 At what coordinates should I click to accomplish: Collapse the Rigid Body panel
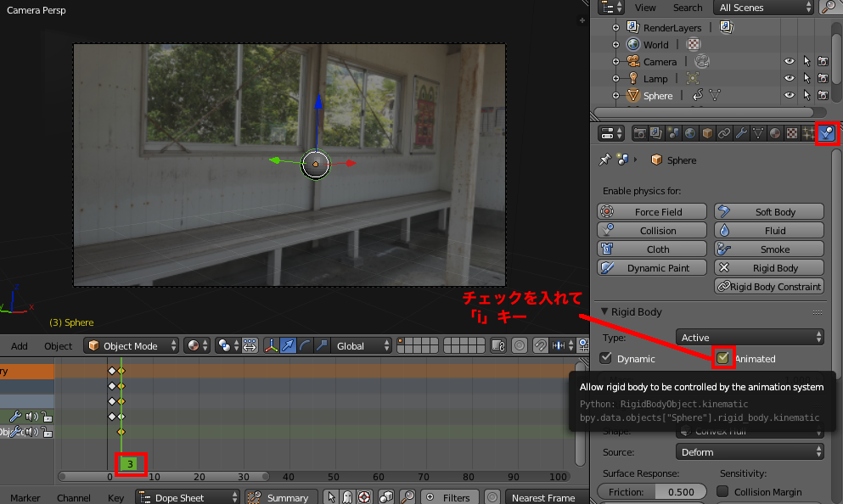click(x=604, y=311)
